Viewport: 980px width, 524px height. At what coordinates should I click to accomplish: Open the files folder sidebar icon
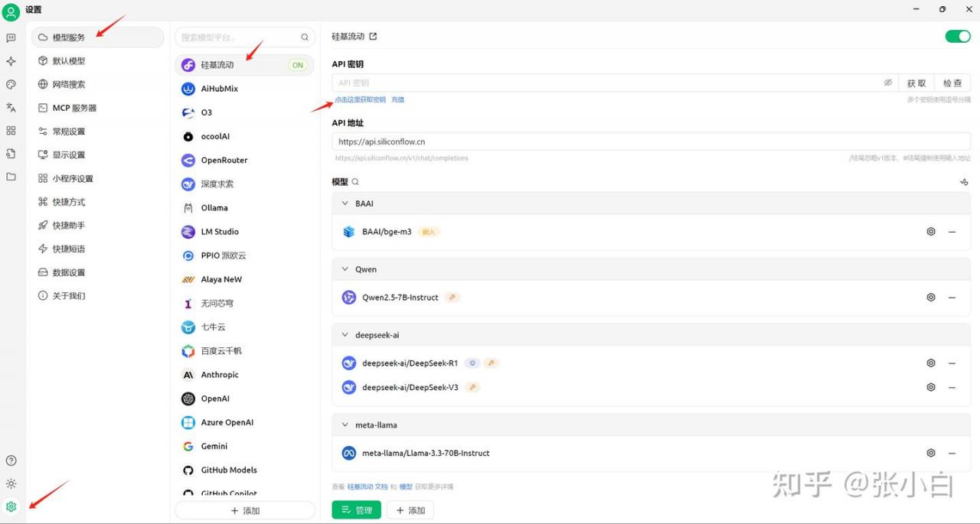[x=11, y=177]
